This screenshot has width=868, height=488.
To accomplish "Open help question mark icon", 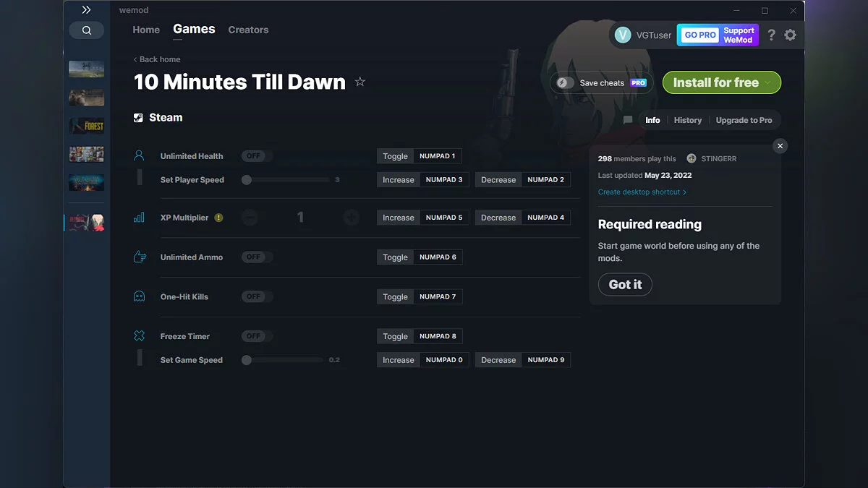I will point(771,35).
